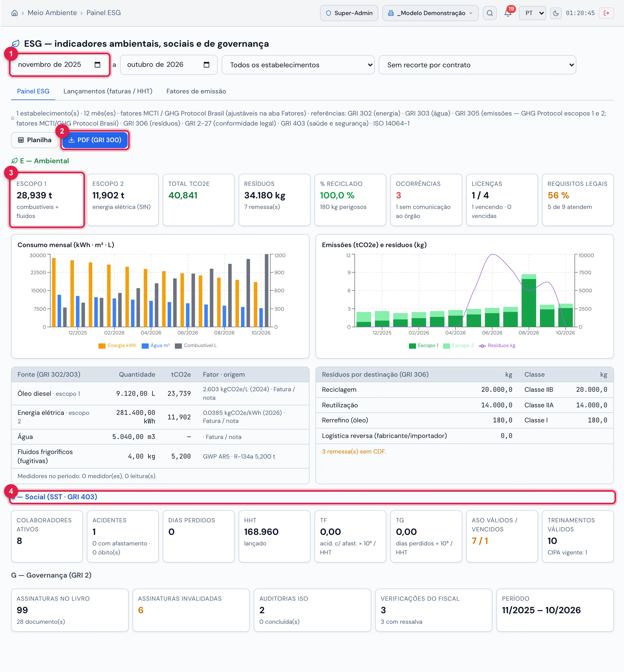Click info icon before establishment summary

[13, 119]
